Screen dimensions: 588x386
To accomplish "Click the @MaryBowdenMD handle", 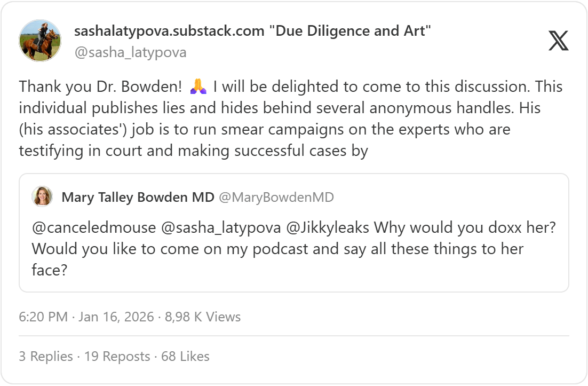I will 276,198.
